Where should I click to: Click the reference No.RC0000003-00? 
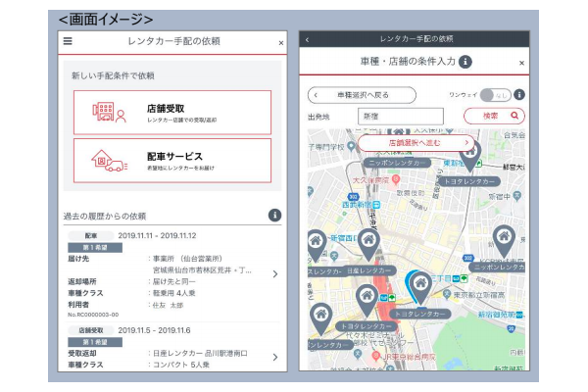point(93,315)
